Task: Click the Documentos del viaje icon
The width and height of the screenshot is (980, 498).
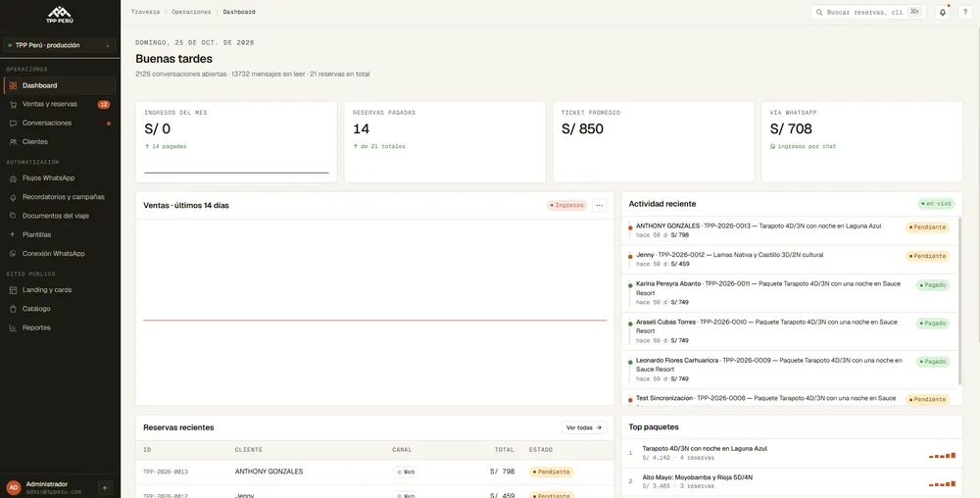Action: [x=13, y=216]
